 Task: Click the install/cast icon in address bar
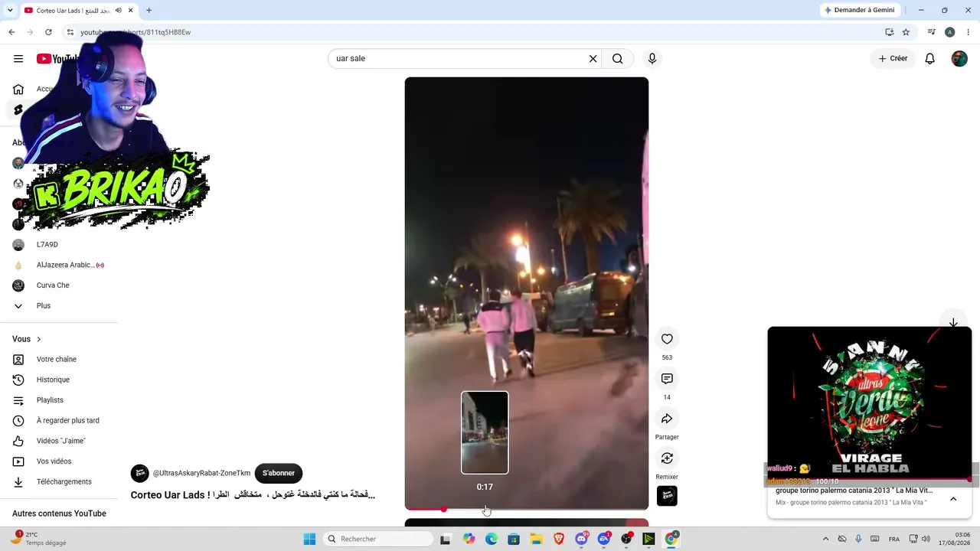889,32
